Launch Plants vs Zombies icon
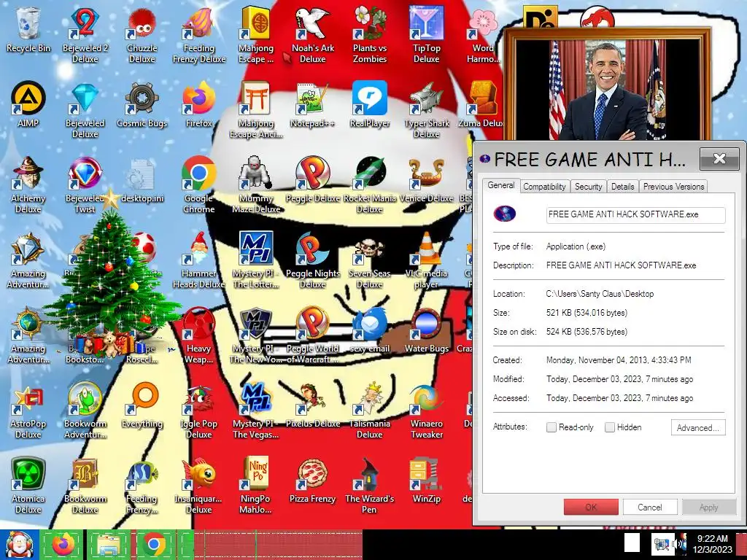This screenshot has height=560, width=747. click(x=370, y=34)
